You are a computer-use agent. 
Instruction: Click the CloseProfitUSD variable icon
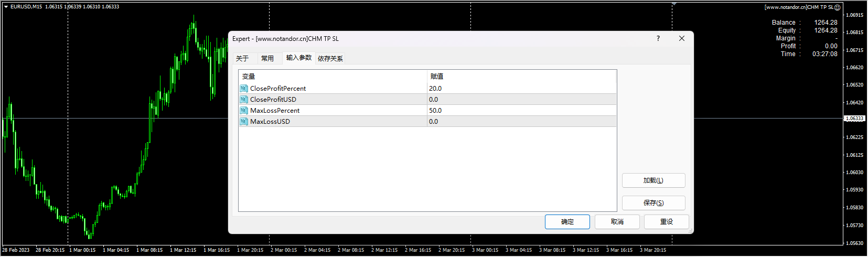[243, 100]
